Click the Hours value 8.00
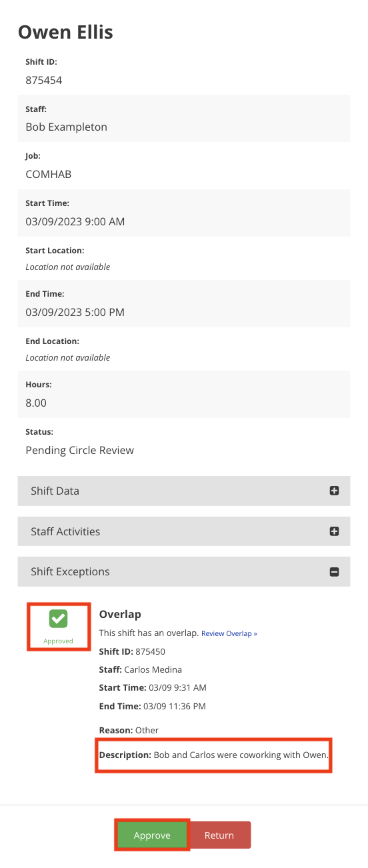Screen dimensions: 368x868 tap(36, 403)
